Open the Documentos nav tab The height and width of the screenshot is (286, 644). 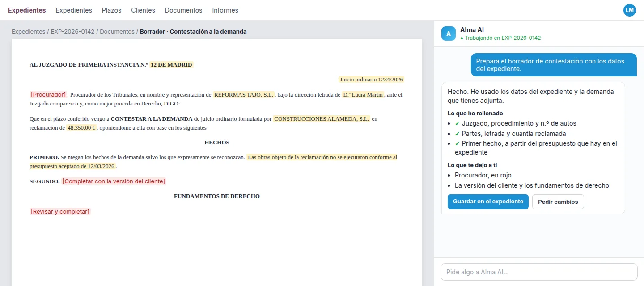click(x=183, y=10)
